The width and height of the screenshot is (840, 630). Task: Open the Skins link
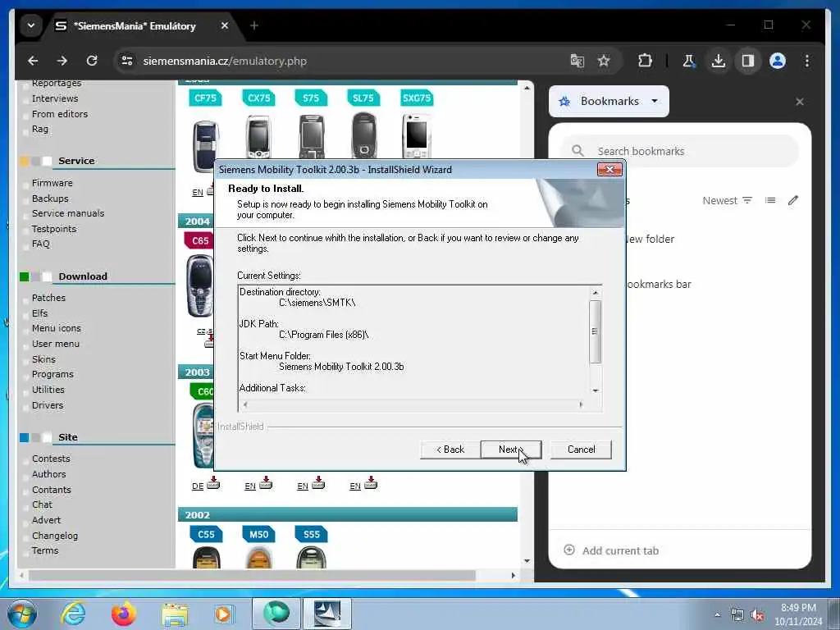click(43, 359)
